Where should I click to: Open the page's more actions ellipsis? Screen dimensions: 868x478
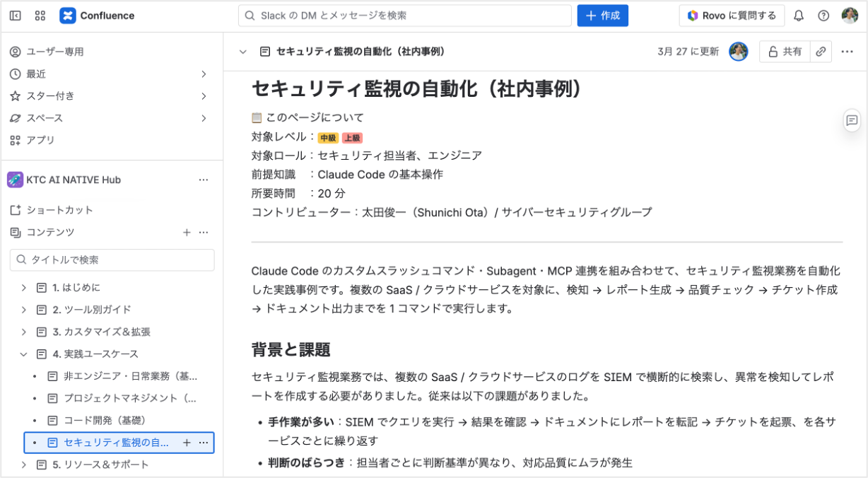pyautogui.click(x=847, y=52)
